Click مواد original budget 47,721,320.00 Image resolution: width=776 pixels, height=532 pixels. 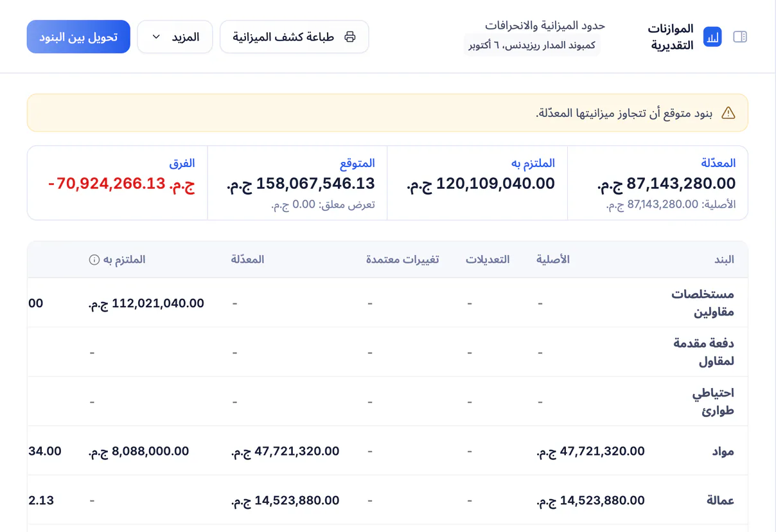pyautogui.click(x=591, y=451)
